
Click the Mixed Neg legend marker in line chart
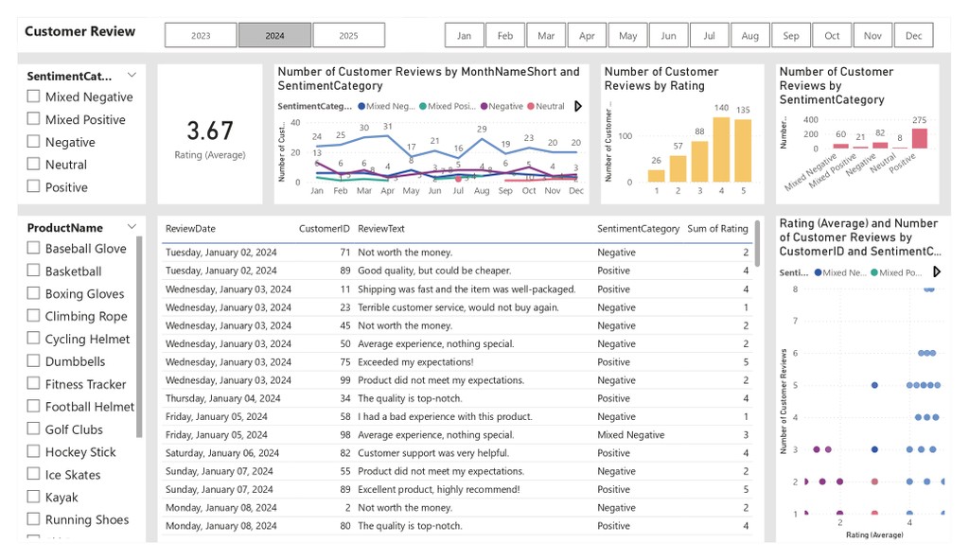[x=361, y=106]
